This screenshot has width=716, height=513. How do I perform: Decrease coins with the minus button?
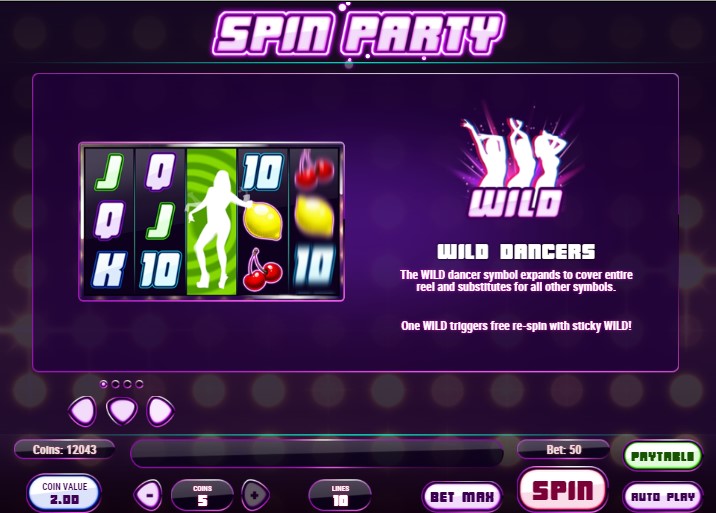coord(148,495)
